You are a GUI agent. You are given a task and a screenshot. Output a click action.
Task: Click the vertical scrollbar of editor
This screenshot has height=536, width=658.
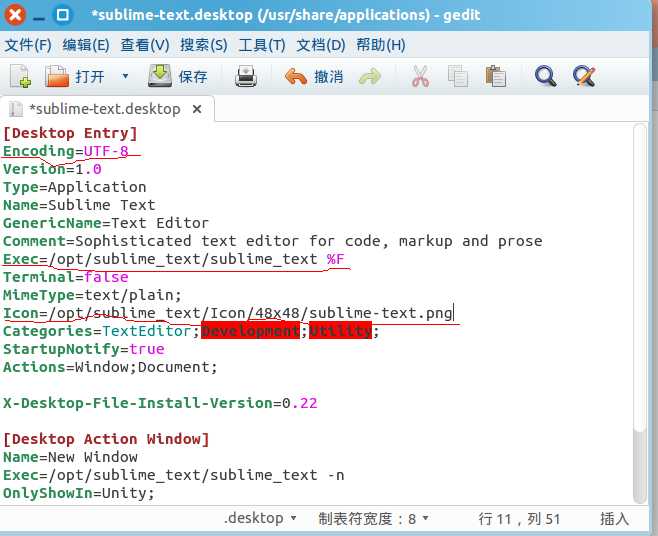pos(640,313)
